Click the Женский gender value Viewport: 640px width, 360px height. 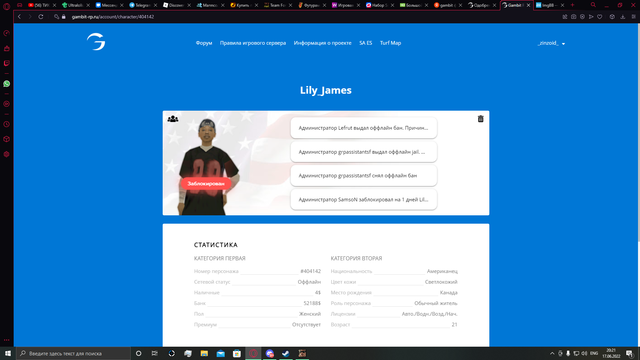coord(310,314)
